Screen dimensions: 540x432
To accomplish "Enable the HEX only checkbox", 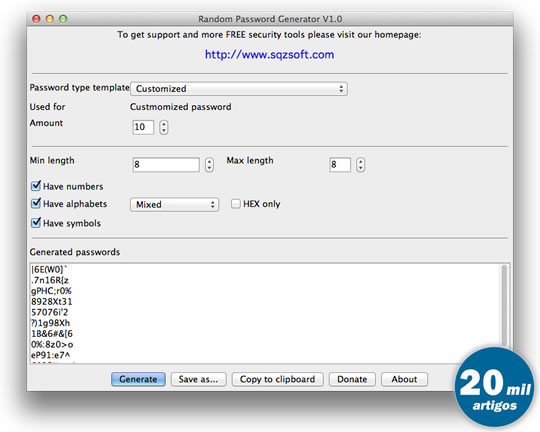I will pos(236,204).
